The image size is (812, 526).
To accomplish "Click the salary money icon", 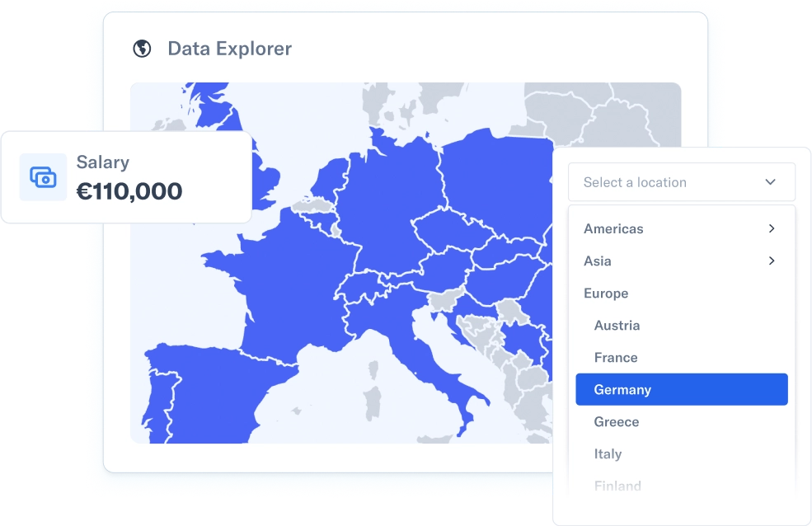I will click(x=43, y=177).
